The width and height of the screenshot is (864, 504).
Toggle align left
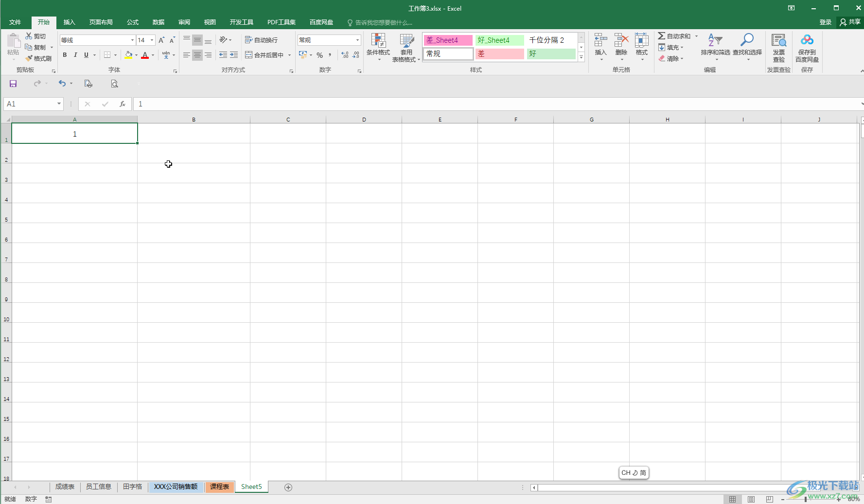(186, 55)
